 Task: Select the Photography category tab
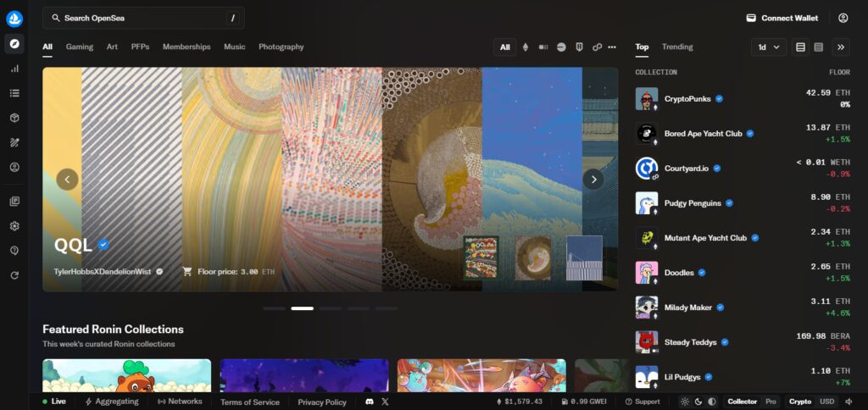pyautogui.click(x=281, y=47)
